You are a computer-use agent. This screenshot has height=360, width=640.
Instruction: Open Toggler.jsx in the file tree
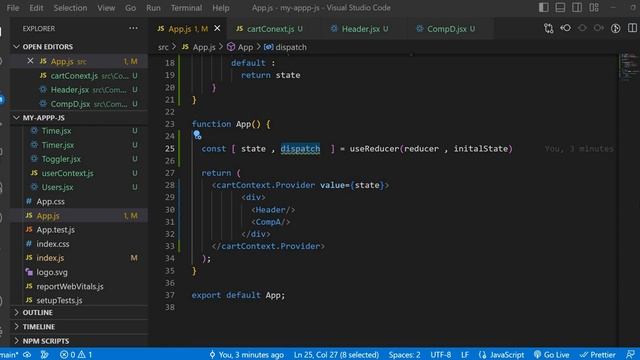[x=78, y=159]
